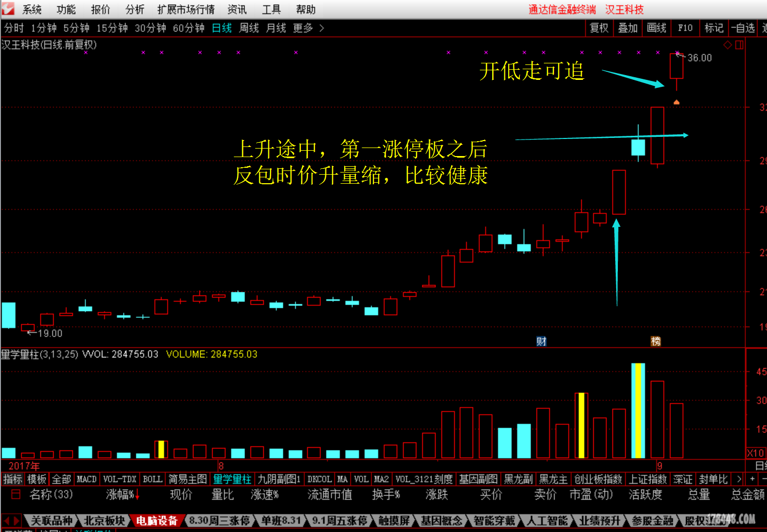767x532 pixels.
Task: Open the 资讯 menu
Action: click(x=237, y=10)
